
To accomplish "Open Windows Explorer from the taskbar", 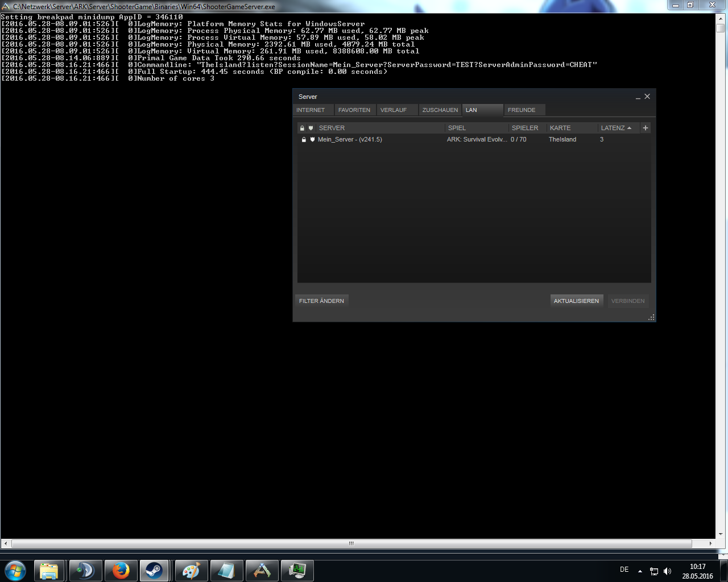I will point(49,571).
